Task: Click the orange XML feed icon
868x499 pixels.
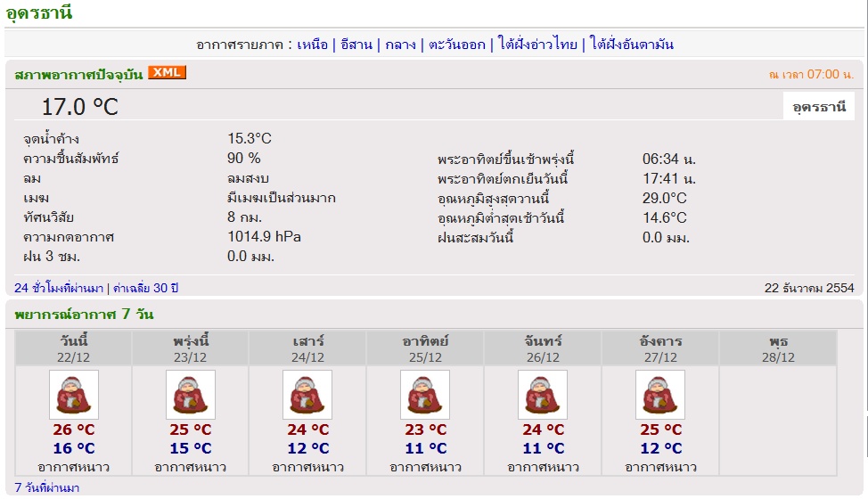Action: coord(167,72)
